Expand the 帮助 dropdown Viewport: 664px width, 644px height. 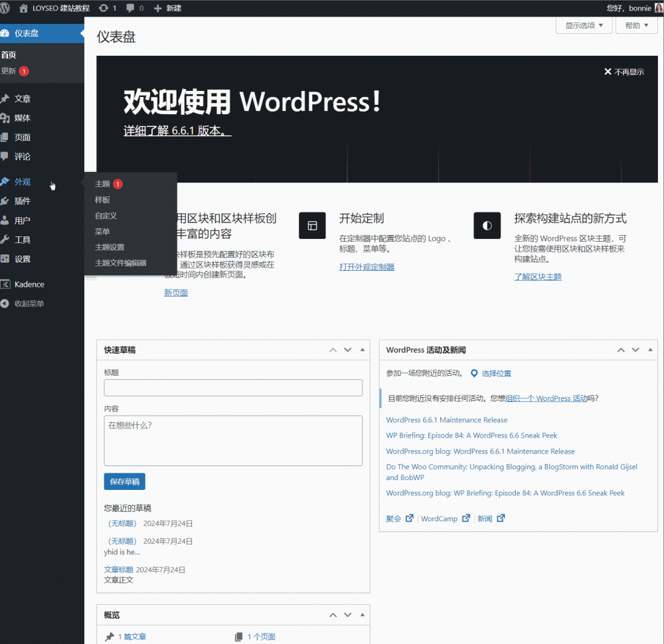[637, 25]
